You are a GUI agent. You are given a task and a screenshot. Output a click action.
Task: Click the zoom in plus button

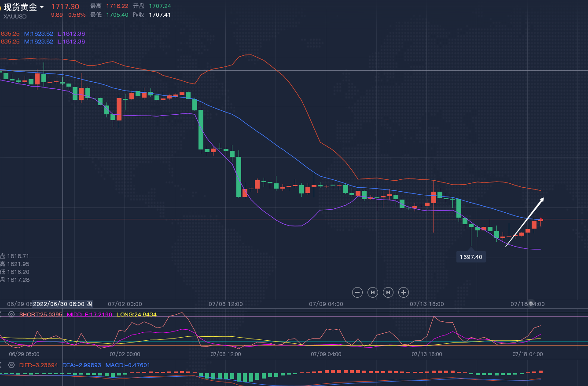point(404,292)
